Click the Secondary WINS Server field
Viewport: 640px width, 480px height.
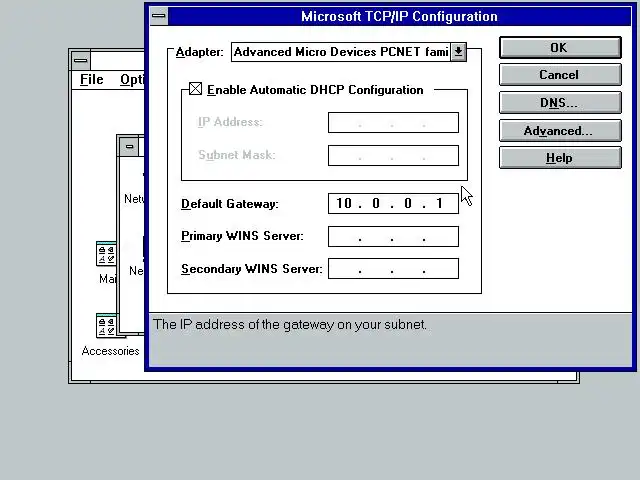393,269
